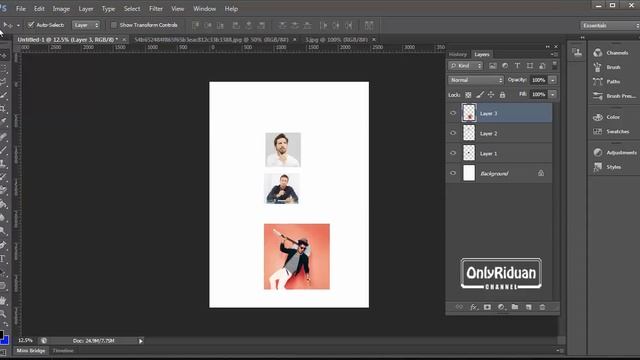Open the Layers panel options menu
Screen dimensions: 640x360
(554, 54)
